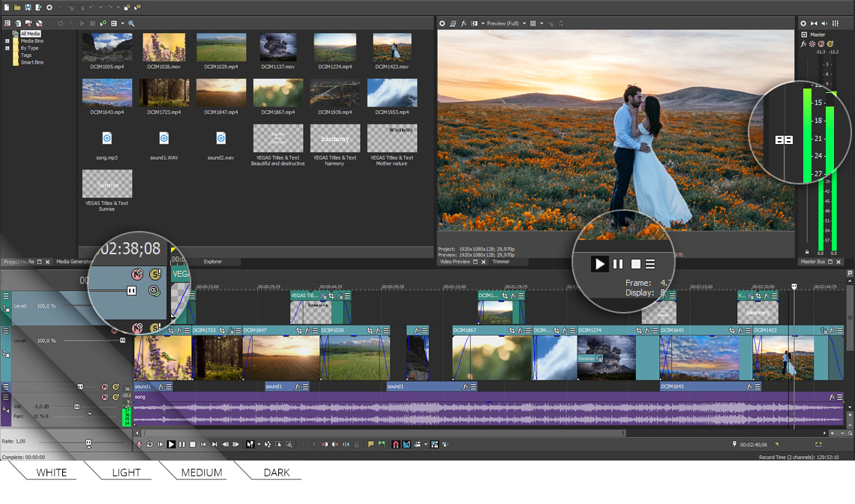This screenshot has height=504, width=855.
Task: Select the WHITE theme label
Action: coord(52,472)
